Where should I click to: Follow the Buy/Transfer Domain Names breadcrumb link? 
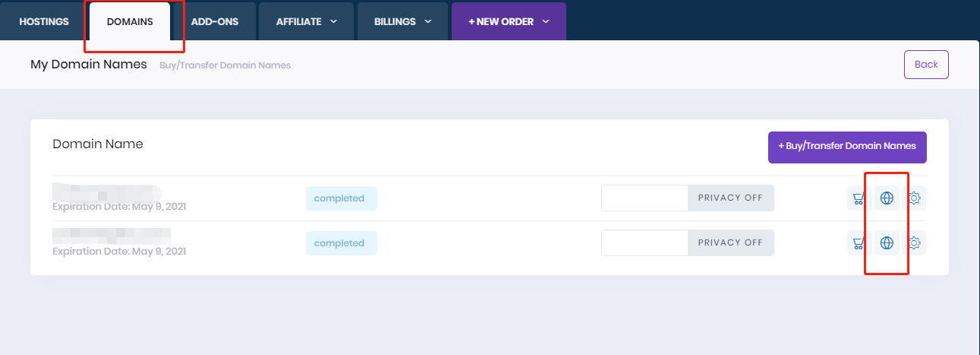[225, 65]
